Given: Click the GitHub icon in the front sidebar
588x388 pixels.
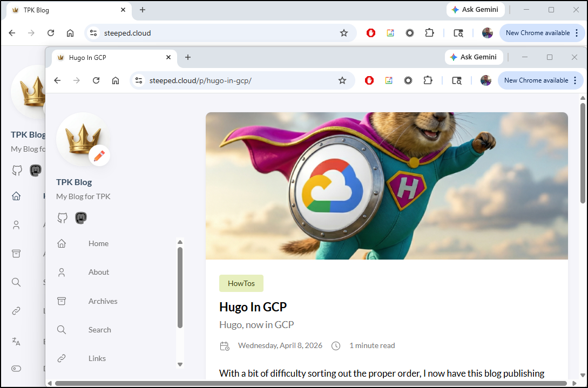Looking at the screenshot, I should coord(63,218).
